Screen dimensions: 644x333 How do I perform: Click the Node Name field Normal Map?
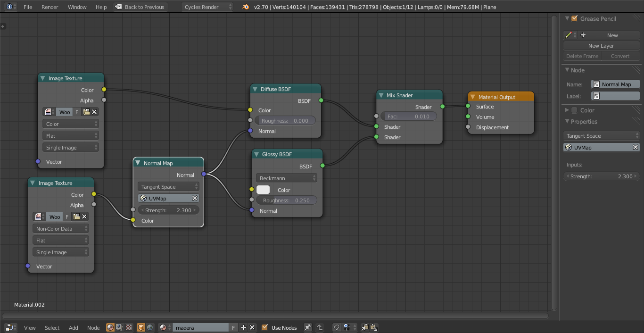[616, 84]
